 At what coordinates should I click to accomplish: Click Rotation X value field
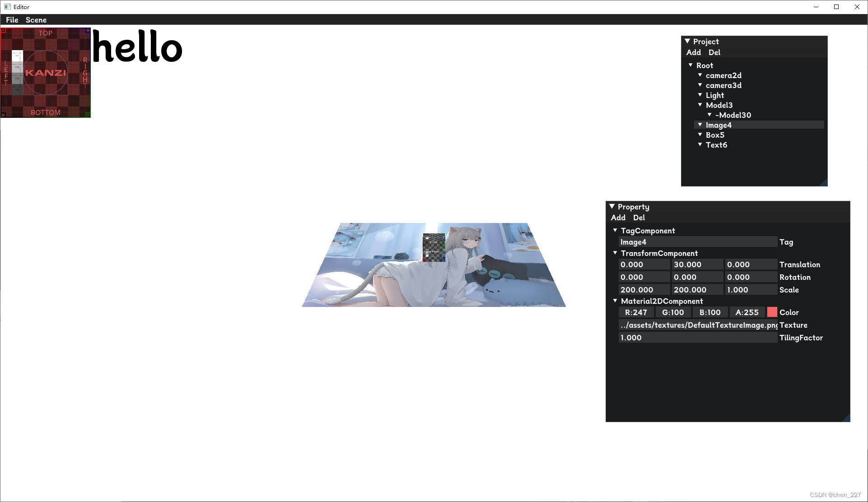(644, 277)
